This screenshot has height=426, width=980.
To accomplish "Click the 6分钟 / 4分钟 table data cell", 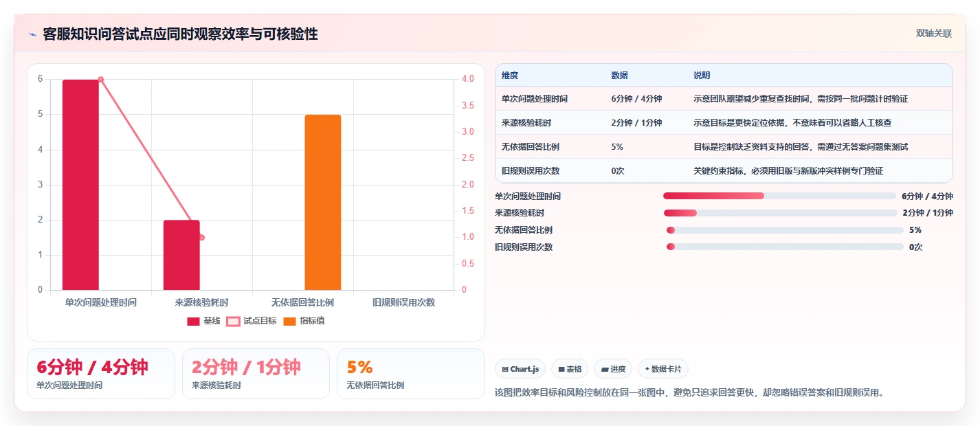I will click(636, 99).
